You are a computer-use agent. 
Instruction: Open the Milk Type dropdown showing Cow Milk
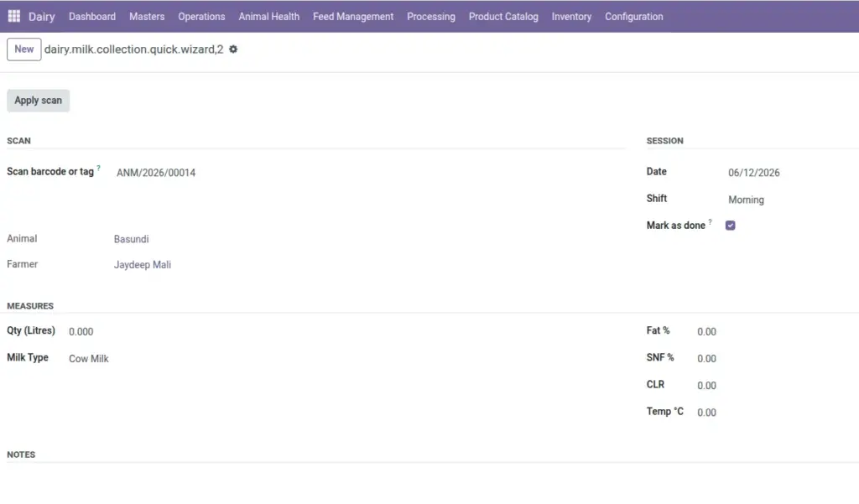pos(346,359)
